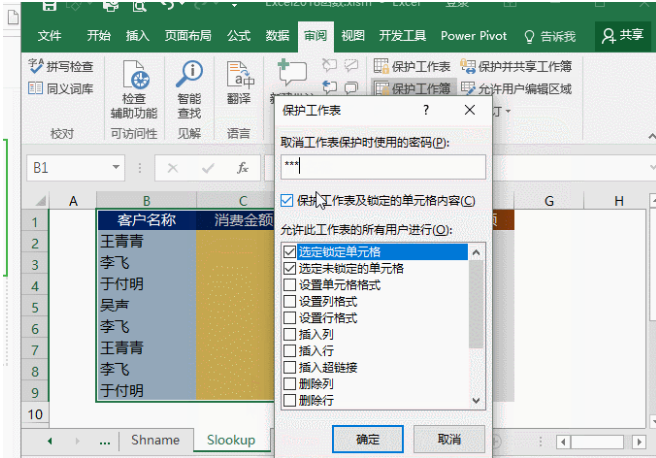This screenshot has width=656, height=458.
Task: Run the 拼写检查 spelling check
Action: [x=61, y=66]
